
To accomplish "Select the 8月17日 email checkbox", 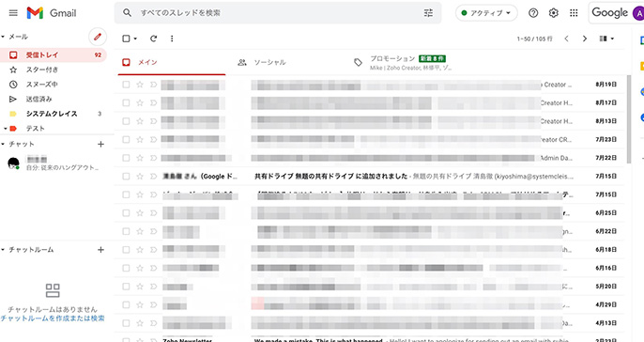I will [x=126, y=102].
